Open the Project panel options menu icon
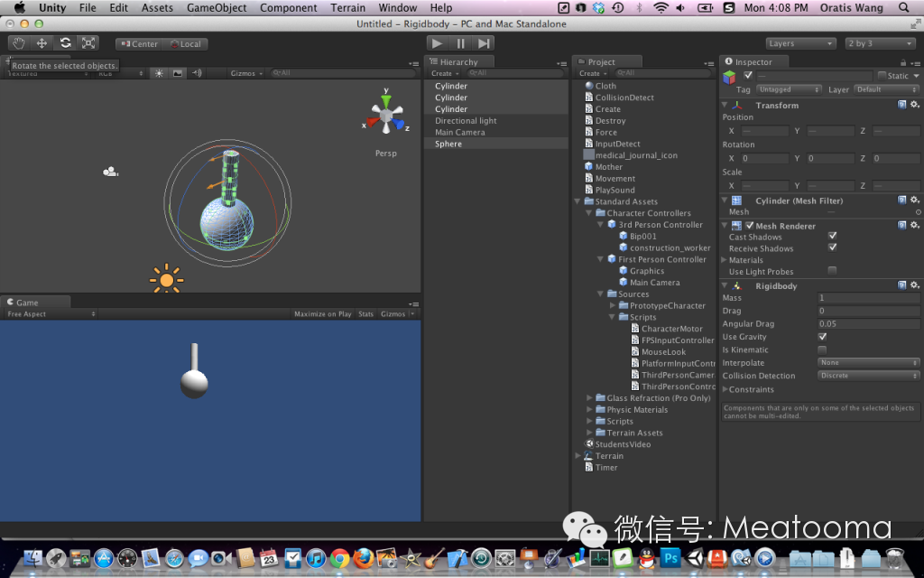 point(709,63)
